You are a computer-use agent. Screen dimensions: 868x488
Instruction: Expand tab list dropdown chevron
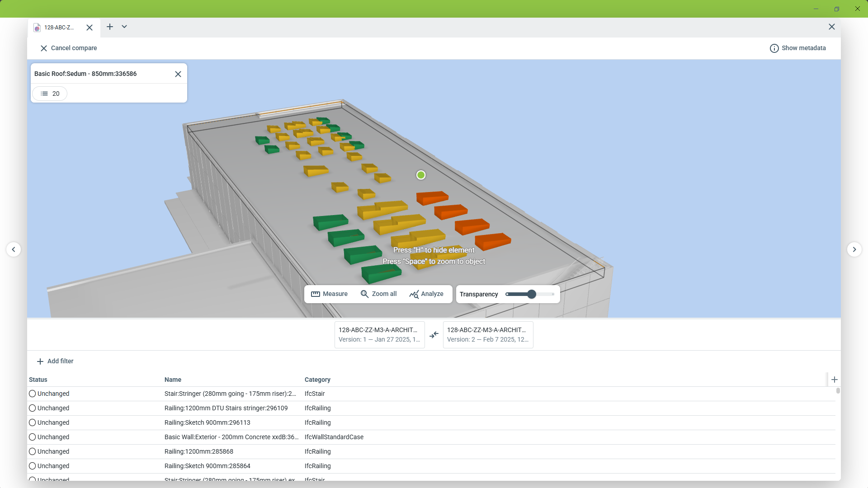coord(124,27)
